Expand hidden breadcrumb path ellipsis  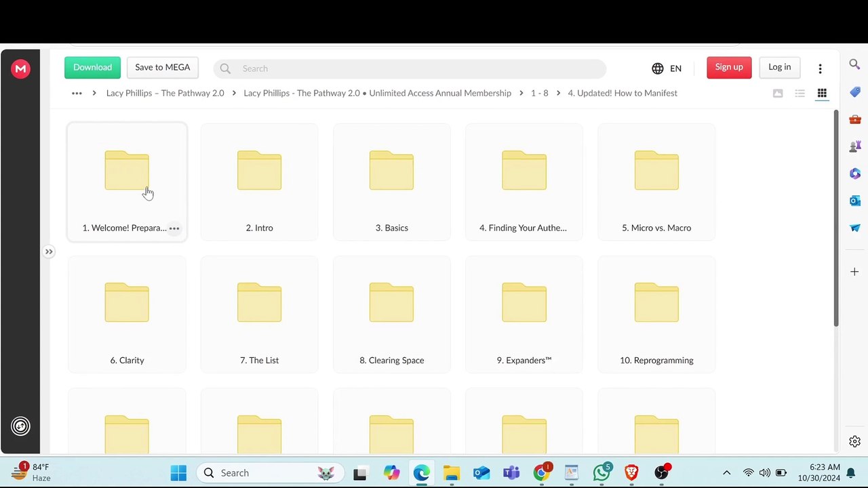point(77,94)
